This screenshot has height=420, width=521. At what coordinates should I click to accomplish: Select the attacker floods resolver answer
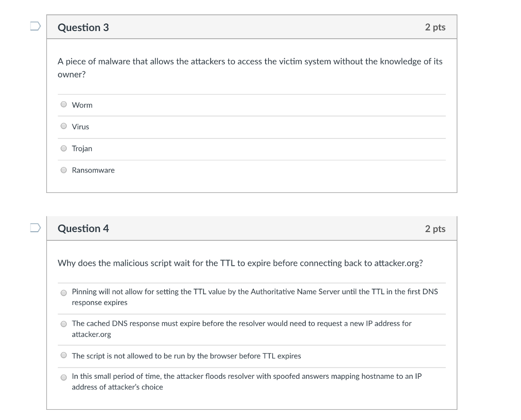click(64, 378)
